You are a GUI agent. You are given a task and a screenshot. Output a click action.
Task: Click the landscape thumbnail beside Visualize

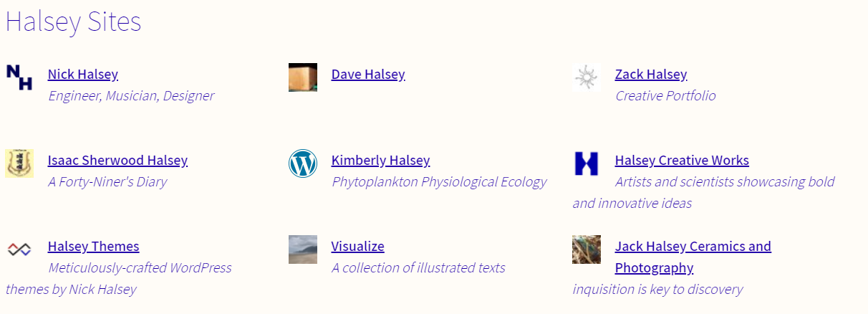click(303, 249)
